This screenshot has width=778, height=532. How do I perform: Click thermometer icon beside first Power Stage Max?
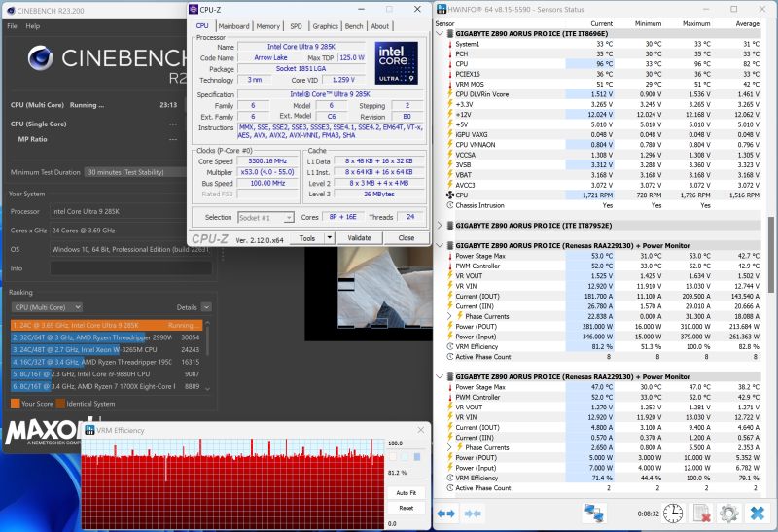[x=450, y=256]
